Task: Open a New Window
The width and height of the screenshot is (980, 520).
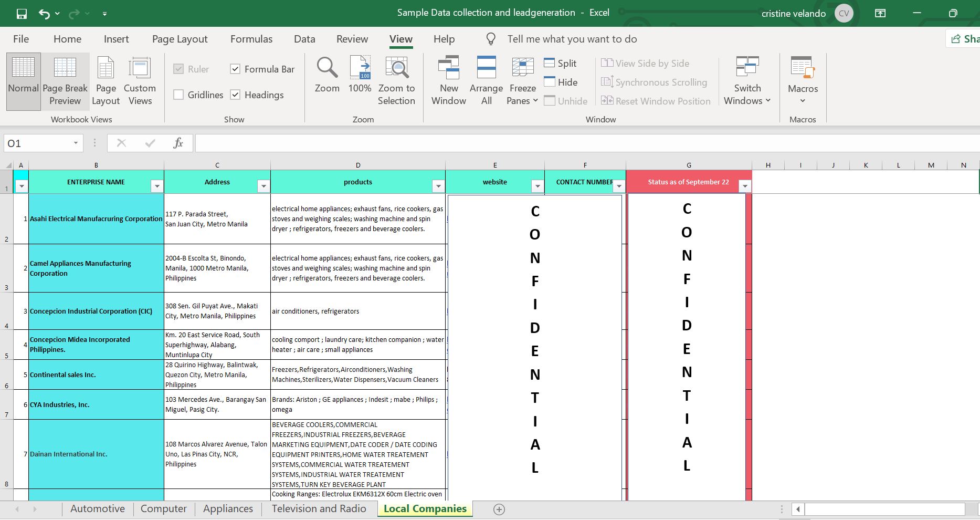Action: (x=449, y=81)
